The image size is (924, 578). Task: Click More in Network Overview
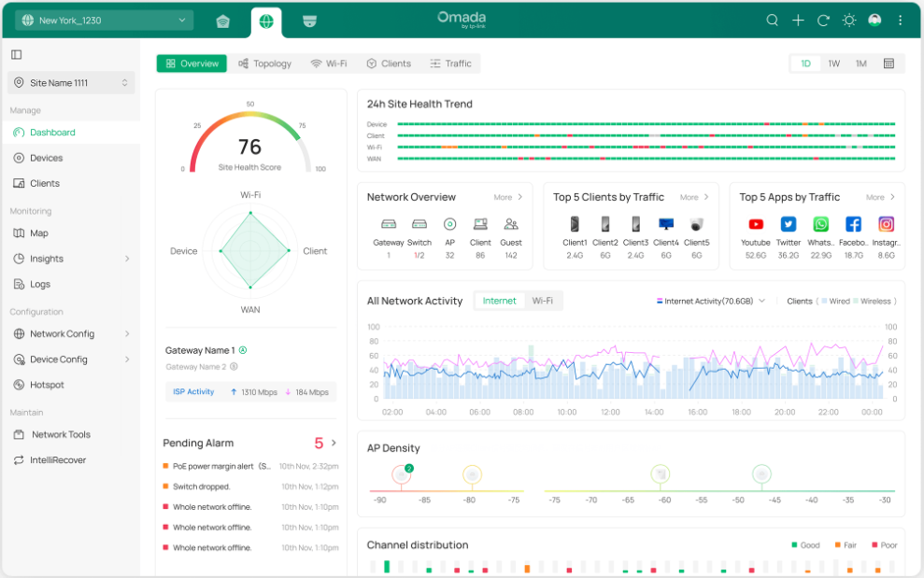coord(508,197)
